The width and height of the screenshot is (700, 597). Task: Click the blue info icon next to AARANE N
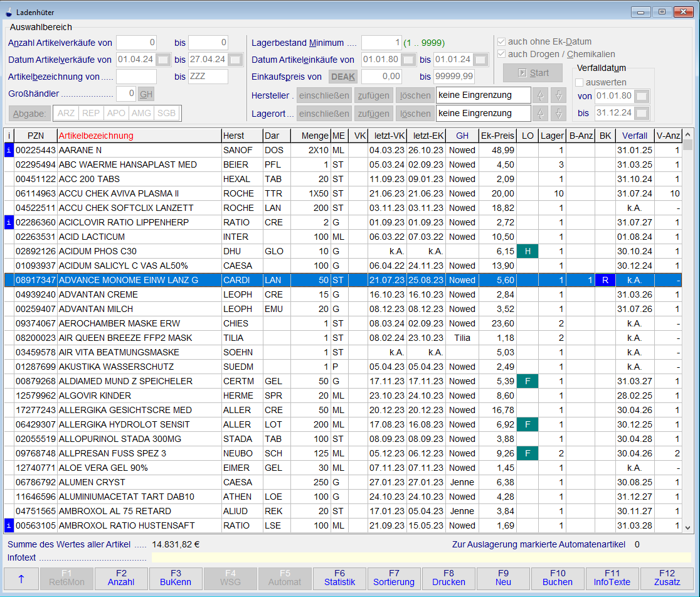9,151
